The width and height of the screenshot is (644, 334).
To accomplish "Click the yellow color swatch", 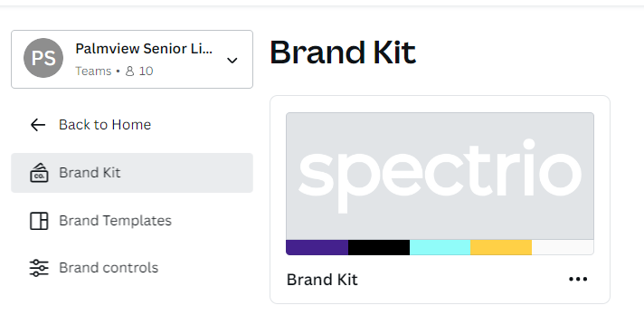I will click(501, 247).
